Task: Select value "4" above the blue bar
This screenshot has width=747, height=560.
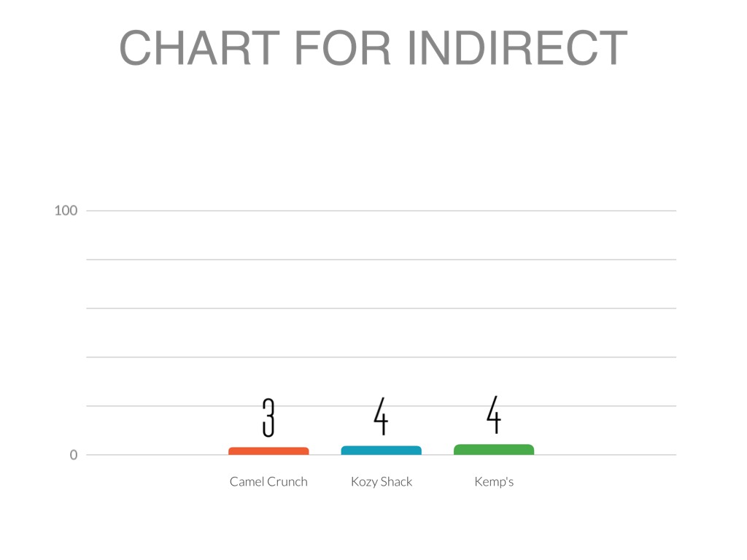Action: [x=381, y=416]
